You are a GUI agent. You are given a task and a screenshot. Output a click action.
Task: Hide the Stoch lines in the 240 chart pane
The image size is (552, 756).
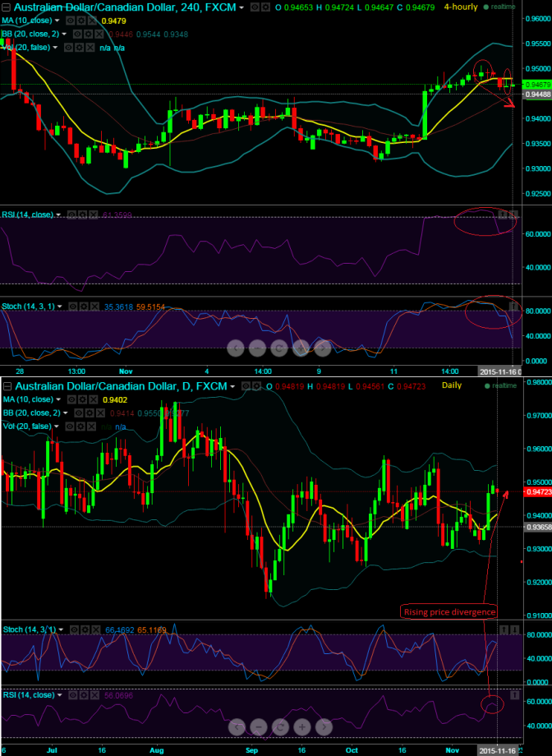point(72,307)
